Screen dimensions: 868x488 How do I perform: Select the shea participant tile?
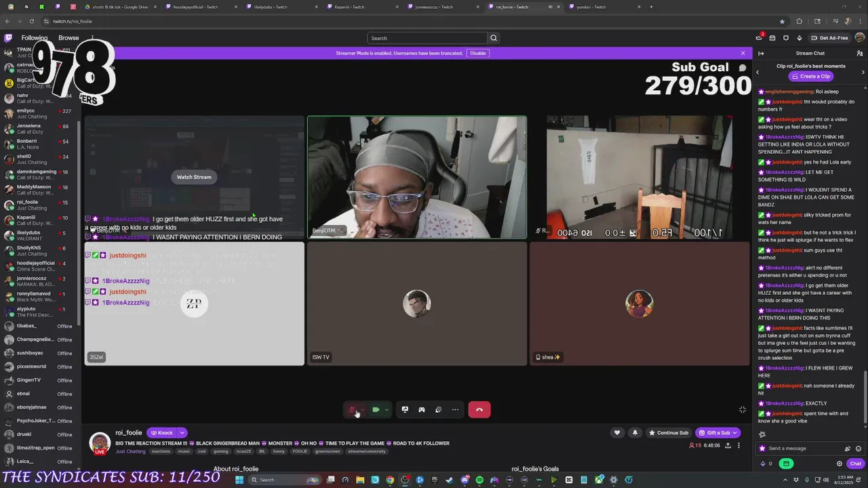tap(639, 304)
